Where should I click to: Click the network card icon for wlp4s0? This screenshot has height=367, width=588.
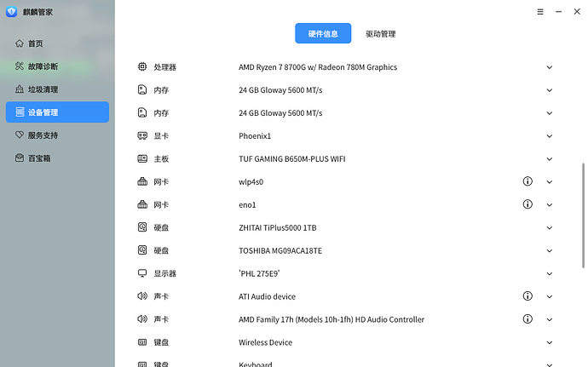(x=142, y=181)
